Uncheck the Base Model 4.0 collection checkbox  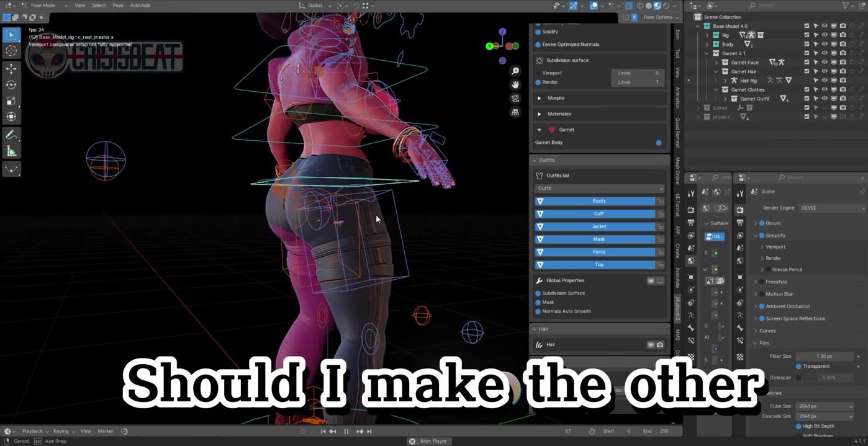807,27
